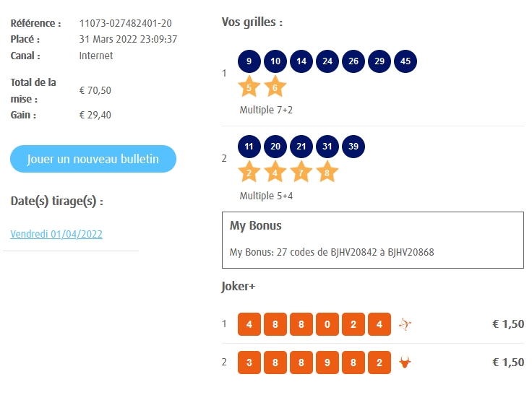Select star number 7 in grid 2
532x395 pixels.
(x=301, y=173)
